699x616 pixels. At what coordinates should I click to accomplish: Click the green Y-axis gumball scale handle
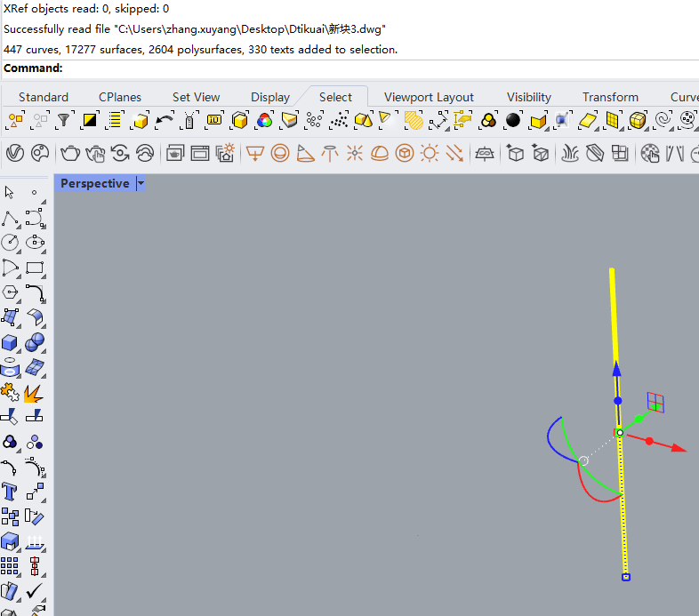(639, 419)
